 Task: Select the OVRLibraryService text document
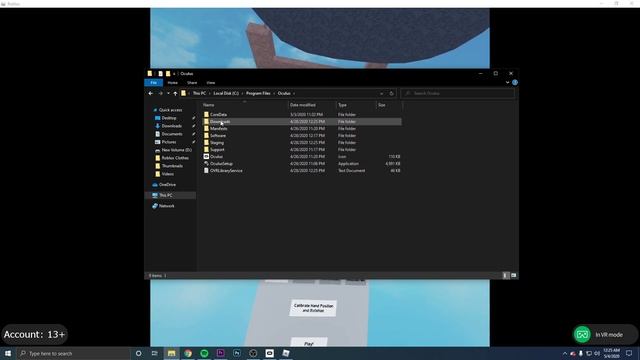[x=226, y=171]
